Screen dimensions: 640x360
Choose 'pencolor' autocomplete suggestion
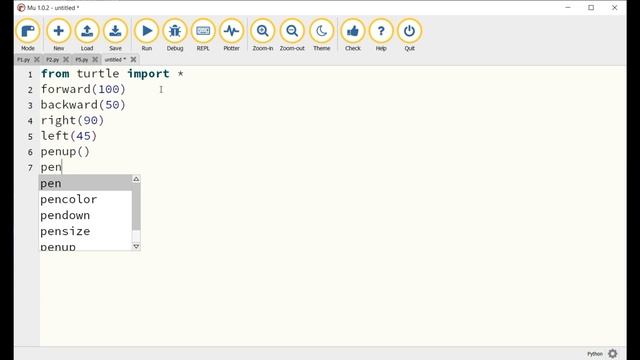click(x=85, y=199)
